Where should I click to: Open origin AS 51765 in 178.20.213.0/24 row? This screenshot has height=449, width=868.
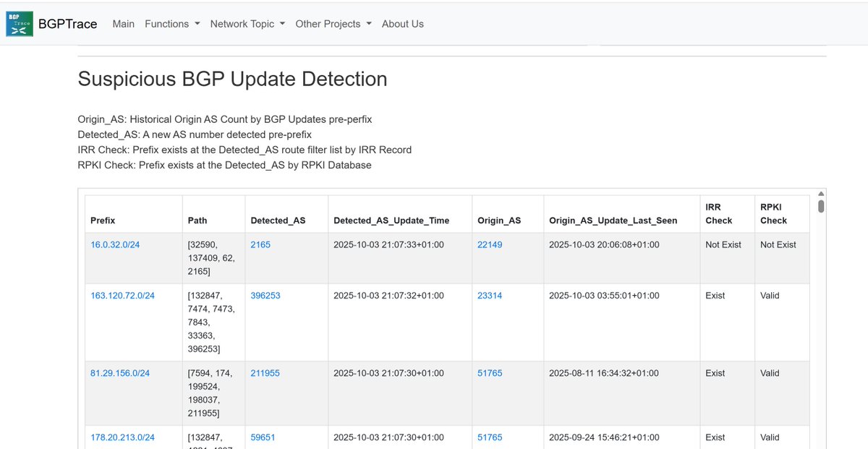(x=490, y=437)
